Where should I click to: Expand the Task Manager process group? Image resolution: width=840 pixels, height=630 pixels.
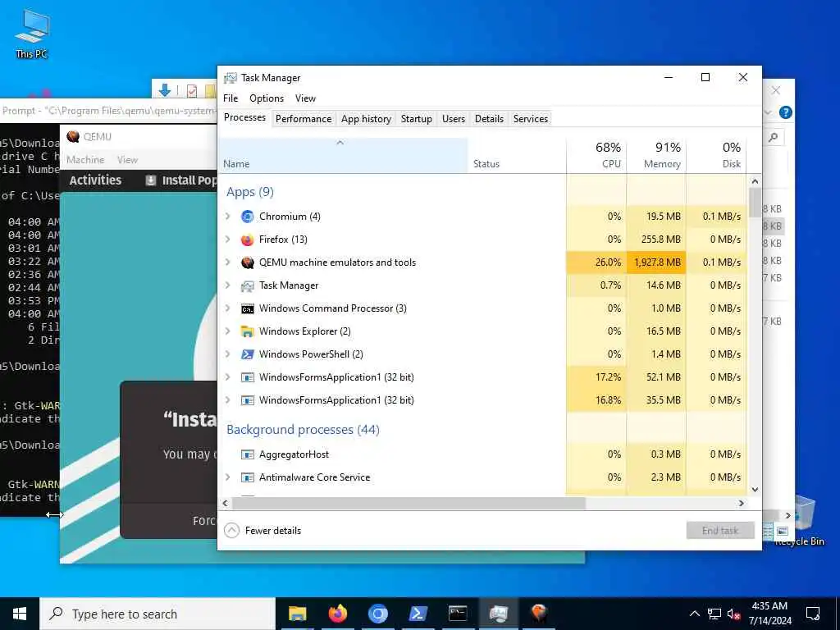228,285
